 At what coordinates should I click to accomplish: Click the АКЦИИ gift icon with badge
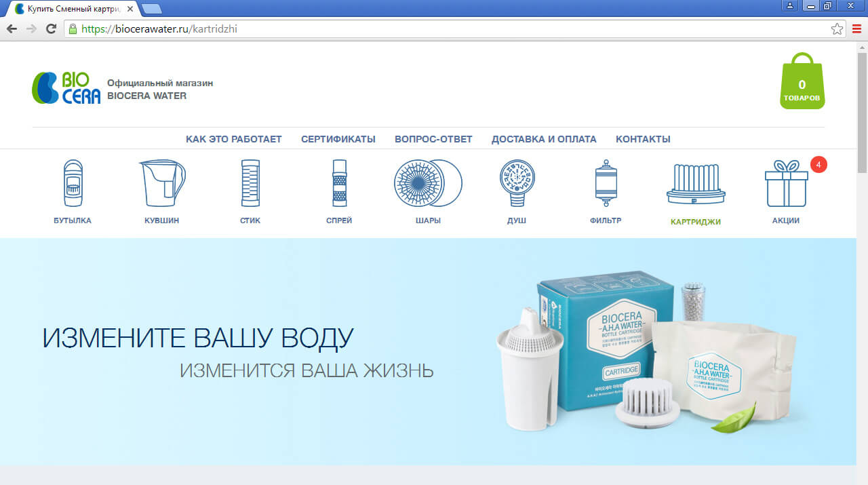[x=785, y=183]
